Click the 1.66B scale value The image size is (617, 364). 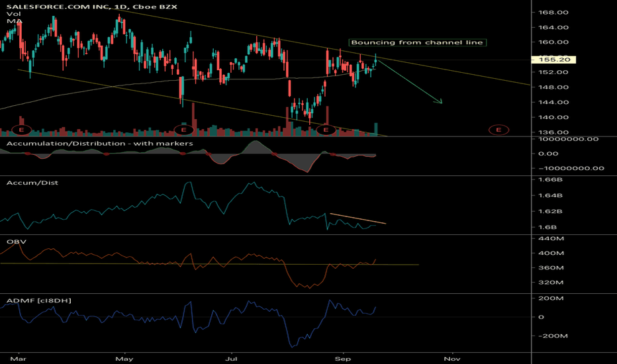[550, 179]
